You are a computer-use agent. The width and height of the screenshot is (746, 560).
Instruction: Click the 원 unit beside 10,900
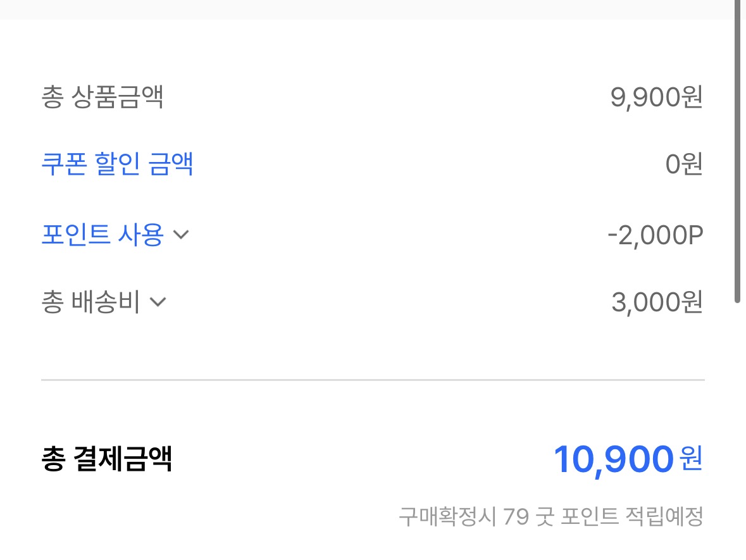(x=692, y=458)
